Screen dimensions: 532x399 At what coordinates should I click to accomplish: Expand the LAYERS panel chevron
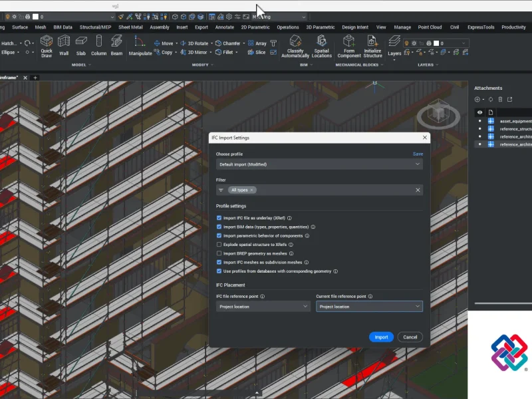click(x=437, y=65)
